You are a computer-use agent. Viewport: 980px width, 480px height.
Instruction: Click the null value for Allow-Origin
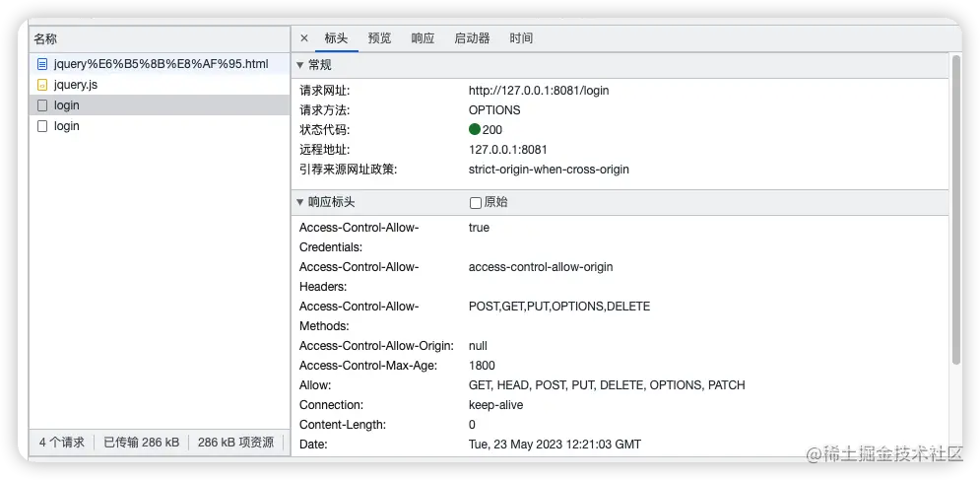[478, 346]
